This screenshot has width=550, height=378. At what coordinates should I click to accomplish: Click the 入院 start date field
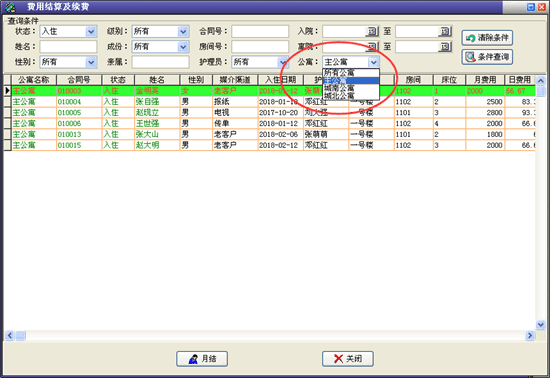344,32
